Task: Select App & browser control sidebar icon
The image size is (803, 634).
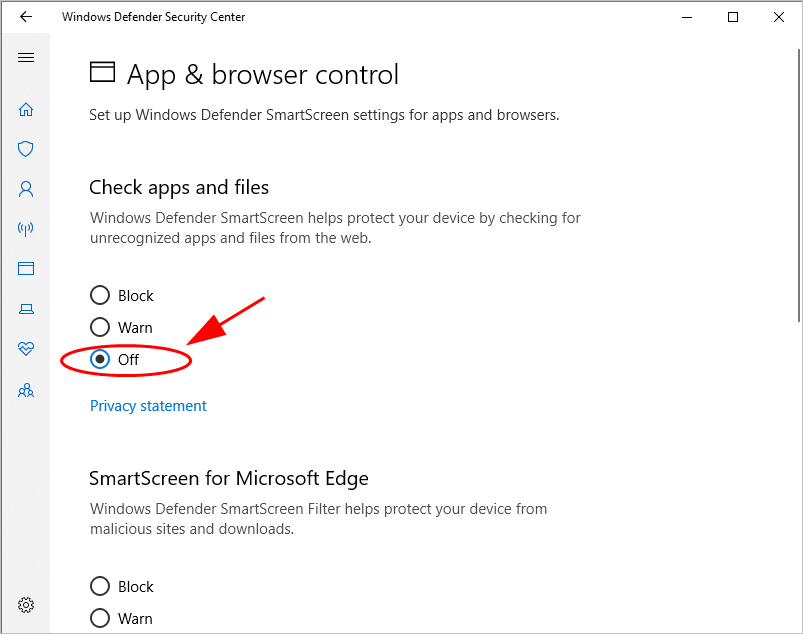Action: [26, 268]
